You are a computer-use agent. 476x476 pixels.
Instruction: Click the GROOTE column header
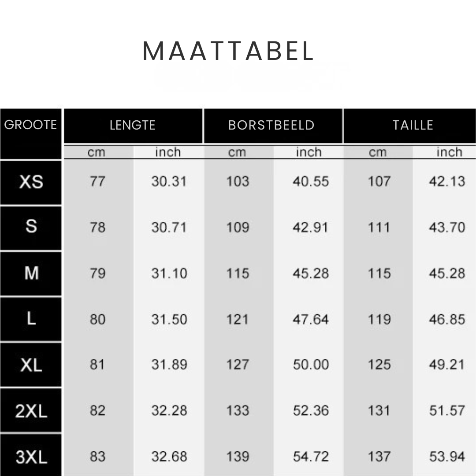click(x=30, y=125)
